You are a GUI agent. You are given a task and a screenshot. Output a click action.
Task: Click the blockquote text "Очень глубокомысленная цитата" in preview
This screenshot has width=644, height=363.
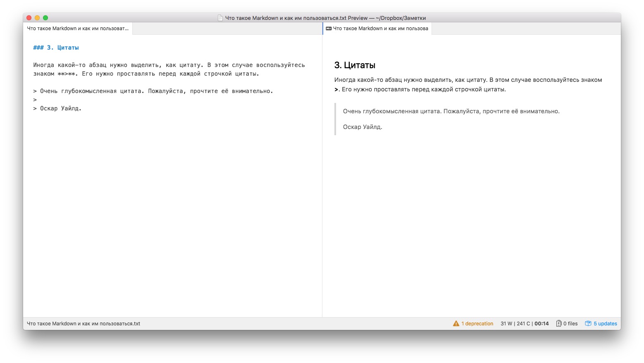[451, 111]
